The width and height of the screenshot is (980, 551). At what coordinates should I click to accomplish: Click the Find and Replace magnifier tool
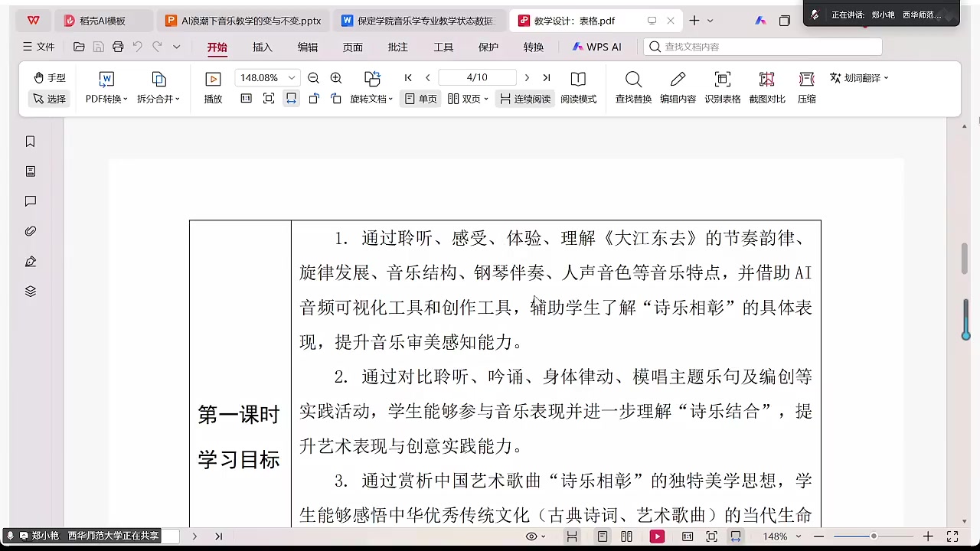pyautogui.click(x=633, y=87)
